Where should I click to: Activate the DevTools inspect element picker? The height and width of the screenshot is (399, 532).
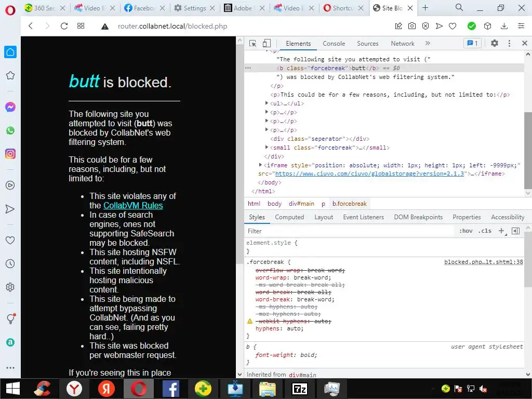(253, 44)
